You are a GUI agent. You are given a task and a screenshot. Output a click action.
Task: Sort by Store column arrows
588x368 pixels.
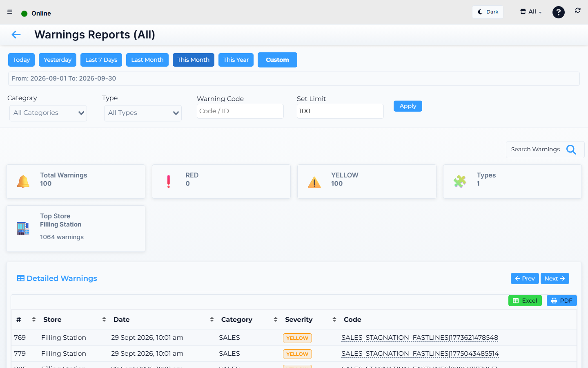(104, 319)
